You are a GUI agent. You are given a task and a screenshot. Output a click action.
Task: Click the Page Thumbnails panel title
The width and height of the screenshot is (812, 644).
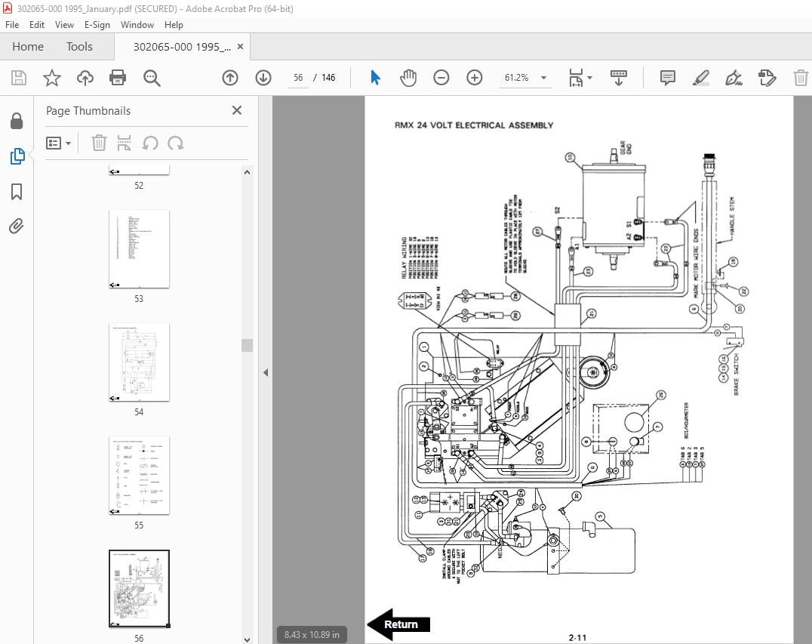[88, 111]
